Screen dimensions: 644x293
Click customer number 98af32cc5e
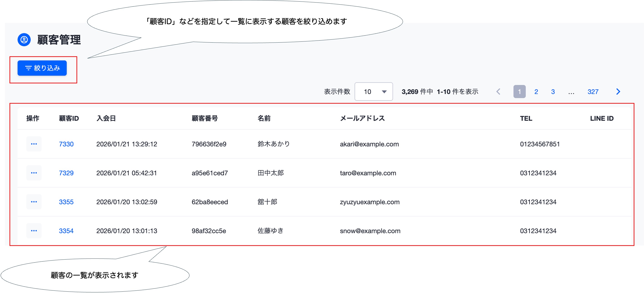[x=209, y=231]
